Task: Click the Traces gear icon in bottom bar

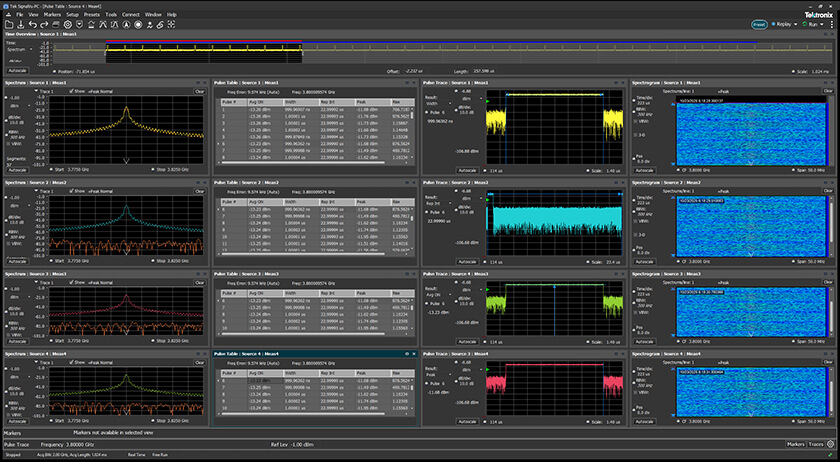Action: coord(832,443)
